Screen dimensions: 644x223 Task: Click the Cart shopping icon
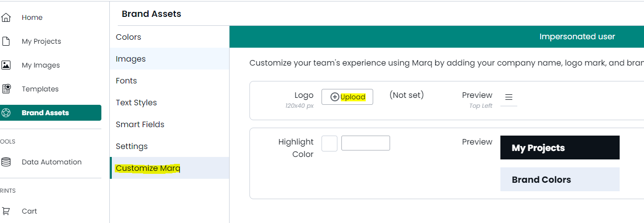click(6, 211)
